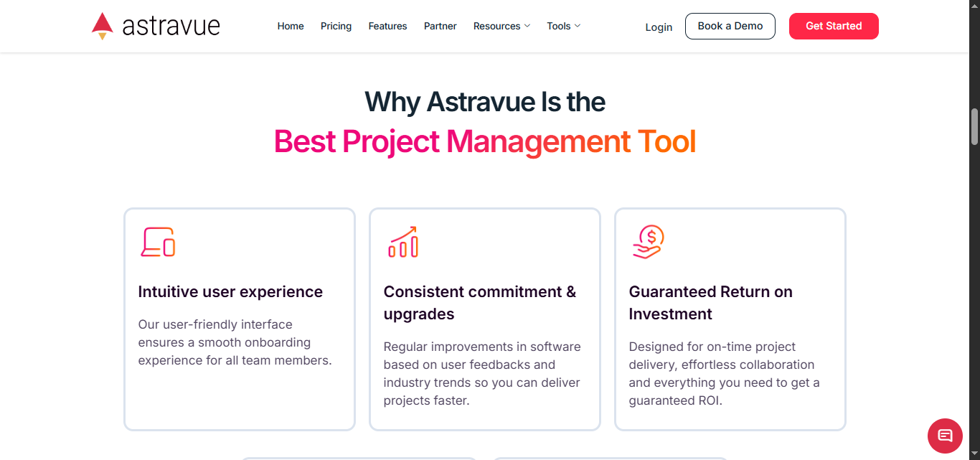Viewport: 980px width, 460px height.
Task: Click the red Get Started button
Action: point(834,26)
